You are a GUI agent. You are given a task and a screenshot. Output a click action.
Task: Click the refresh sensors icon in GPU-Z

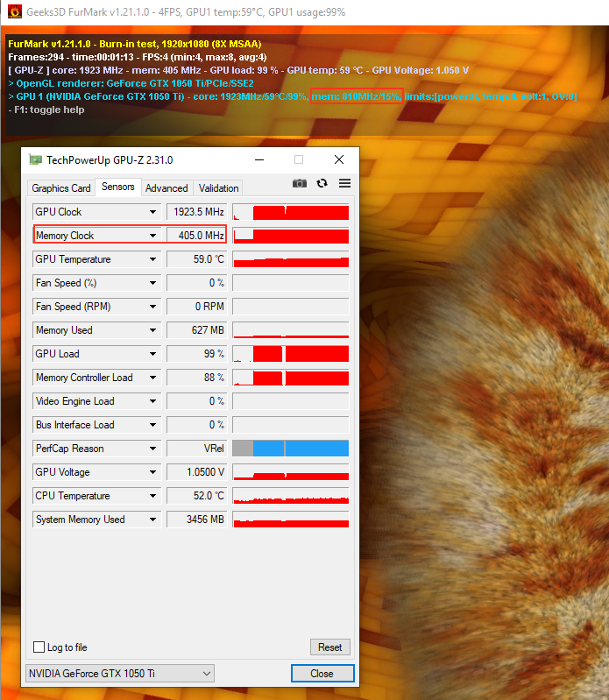click(322, 183)
